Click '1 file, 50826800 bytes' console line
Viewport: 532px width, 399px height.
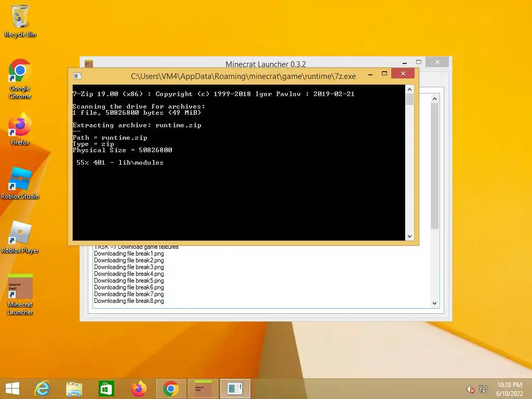(137, 113)
